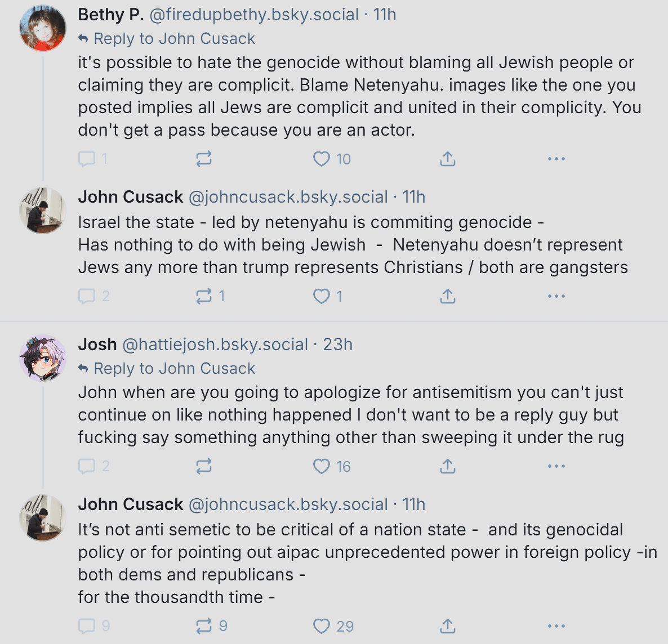Open Josh's anime avatar profile
The width and height of the screenshot is (668, 644).
pos(43,358)
